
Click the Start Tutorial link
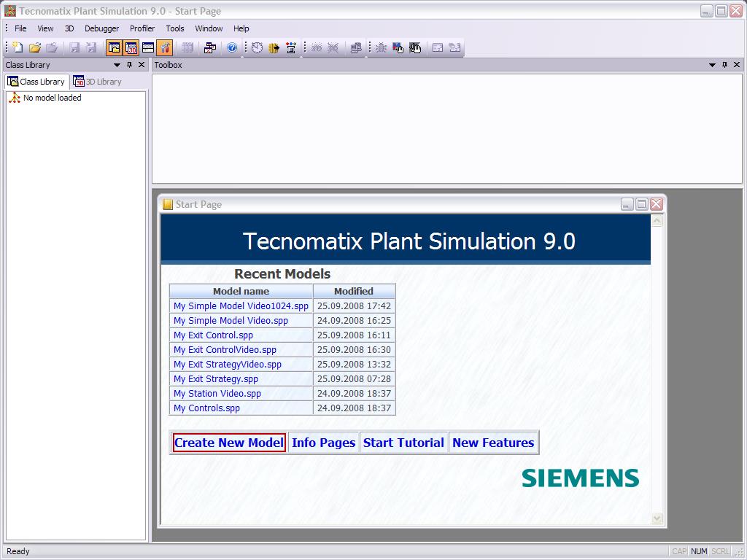403,443
